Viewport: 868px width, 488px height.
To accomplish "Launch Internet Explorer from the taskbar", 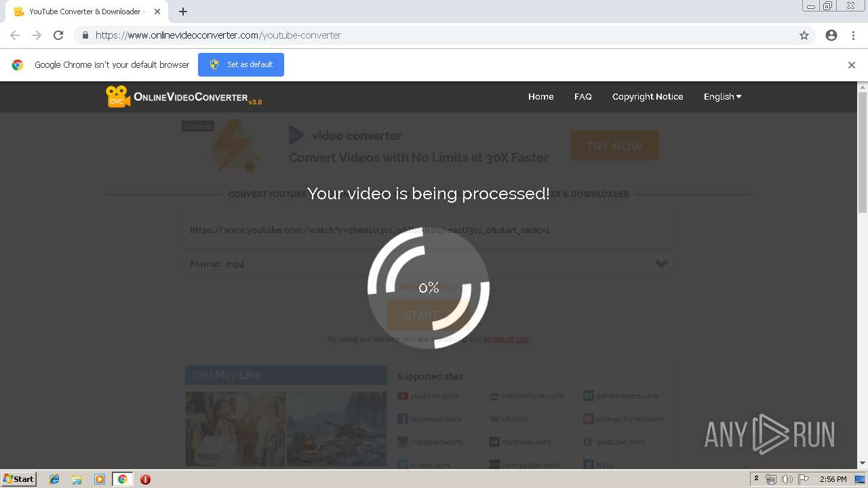I will pos(54,479).
